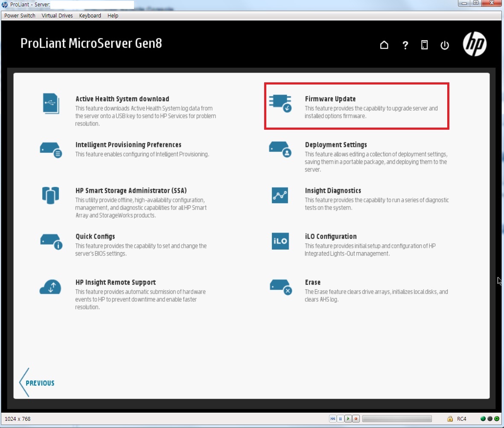Screen dimensions: 504x428
Task: Close the ProLiant remote console window
Action: coord(492,3)
